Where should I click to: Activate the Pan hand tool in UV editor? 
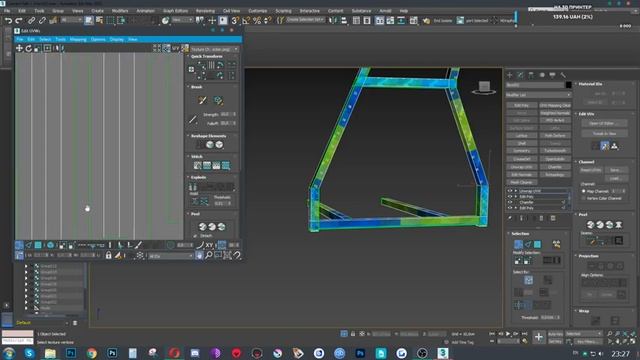click(x=199, y=256)
